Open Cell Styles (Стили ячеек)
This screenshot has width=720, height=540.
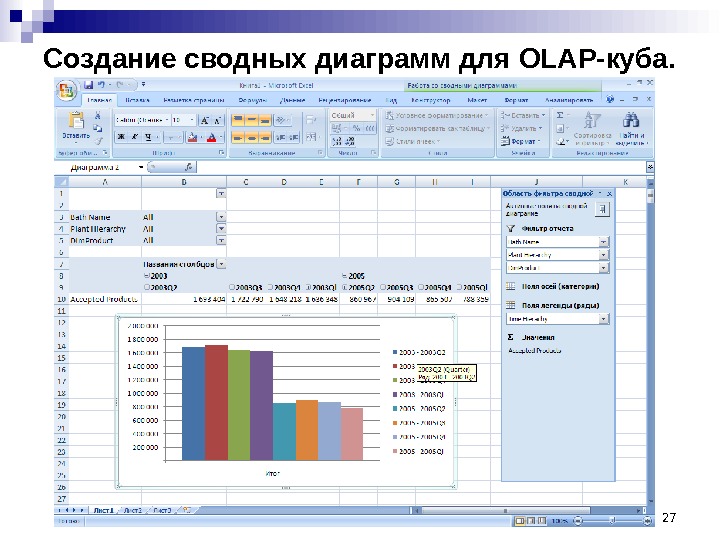412,141
